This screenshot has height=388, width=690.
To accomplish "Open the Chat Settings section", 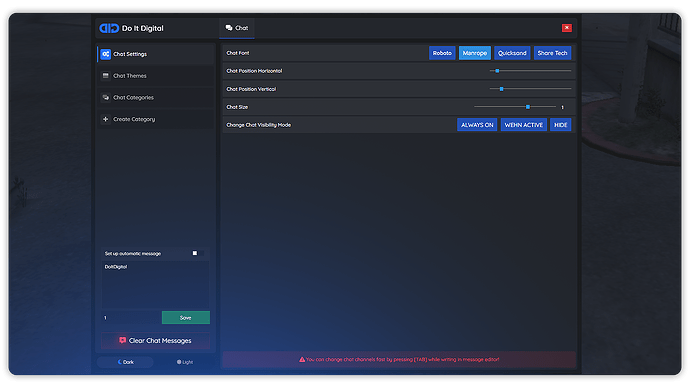I will coord(156,54).
